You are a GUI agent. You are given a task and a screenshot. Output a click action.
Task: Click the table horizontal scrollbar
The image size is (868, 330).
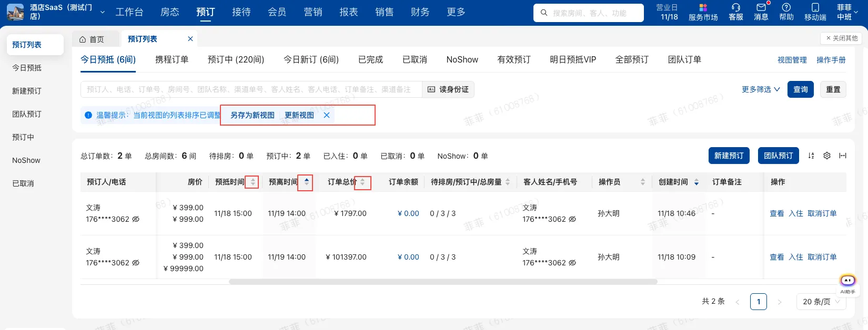(x=443, y=282)
